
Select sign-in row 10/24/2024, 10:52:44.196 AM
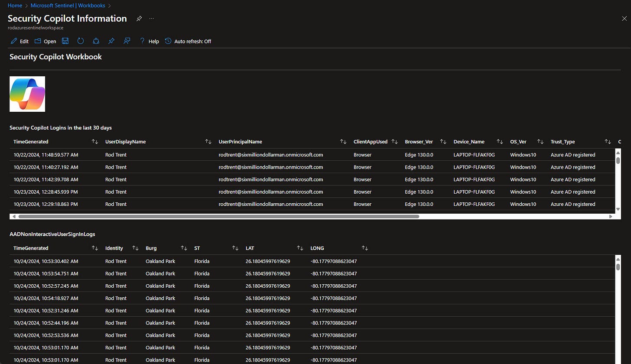coord(312,323)
